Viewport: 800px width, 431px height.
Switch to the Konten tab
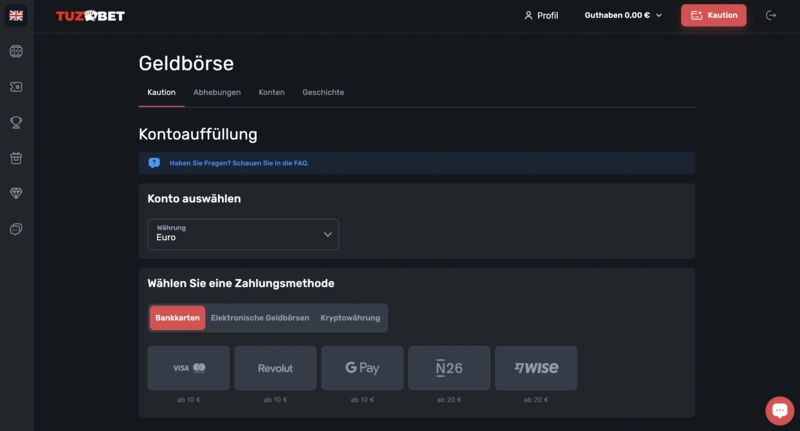tap(271, 92)
